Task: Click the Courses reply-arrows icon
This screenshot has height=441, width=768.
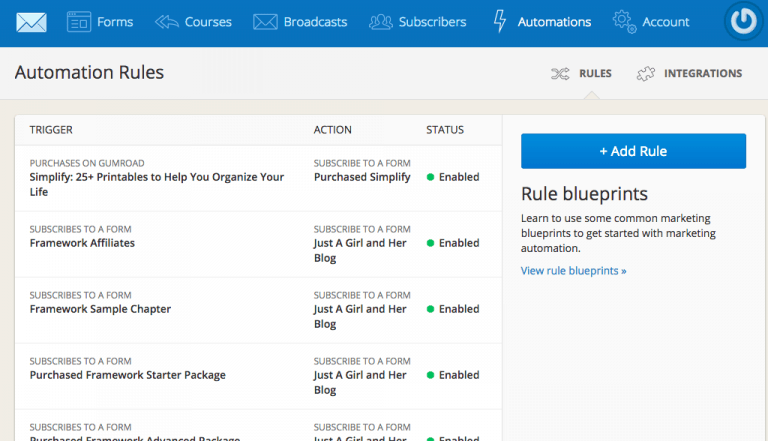Action: click(x=167, y=22)
